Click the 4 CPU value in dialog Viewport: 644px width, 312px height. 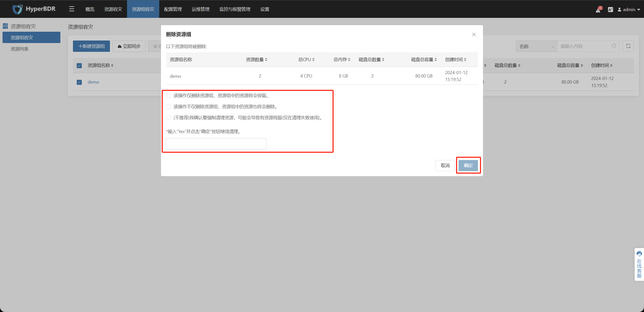(x=306, y=76)
